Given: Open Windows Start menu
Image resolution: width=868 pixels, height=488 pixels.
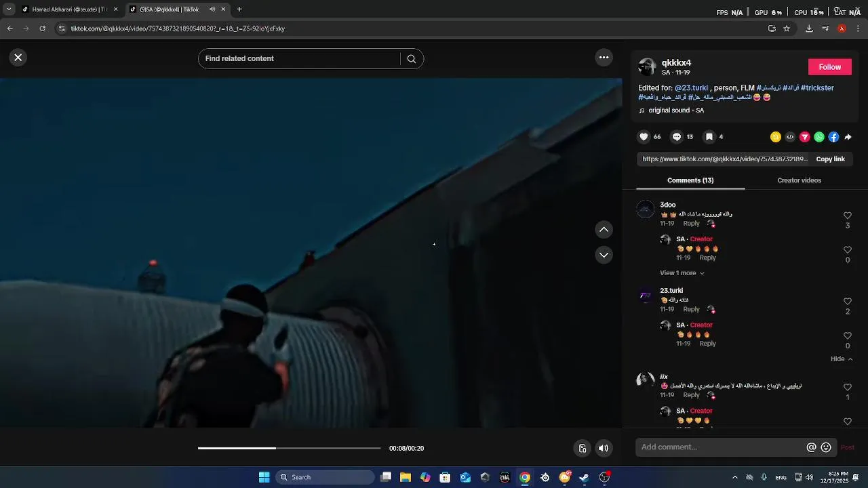Looking at the screenshot, I should 264,477.
